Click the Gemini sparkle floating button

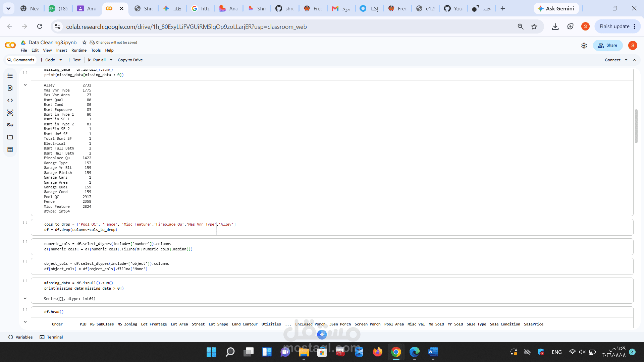[x=322, y=334]
